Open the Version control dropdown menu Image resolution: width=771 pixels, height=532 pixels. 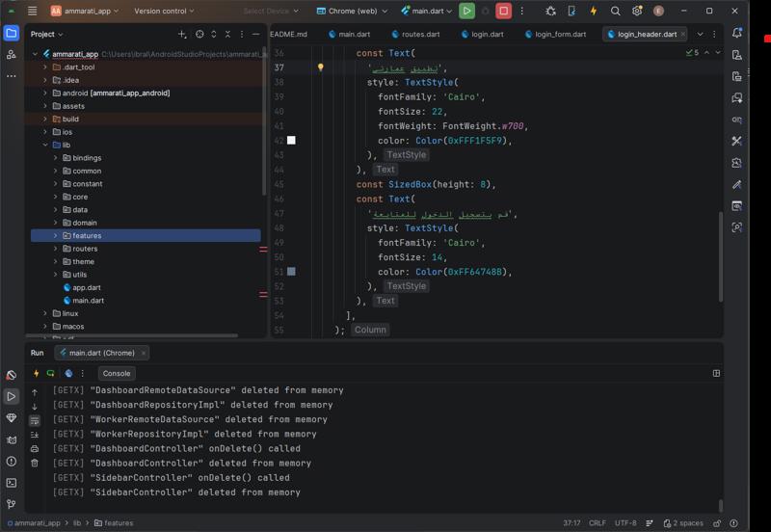[x=164, y=11]
